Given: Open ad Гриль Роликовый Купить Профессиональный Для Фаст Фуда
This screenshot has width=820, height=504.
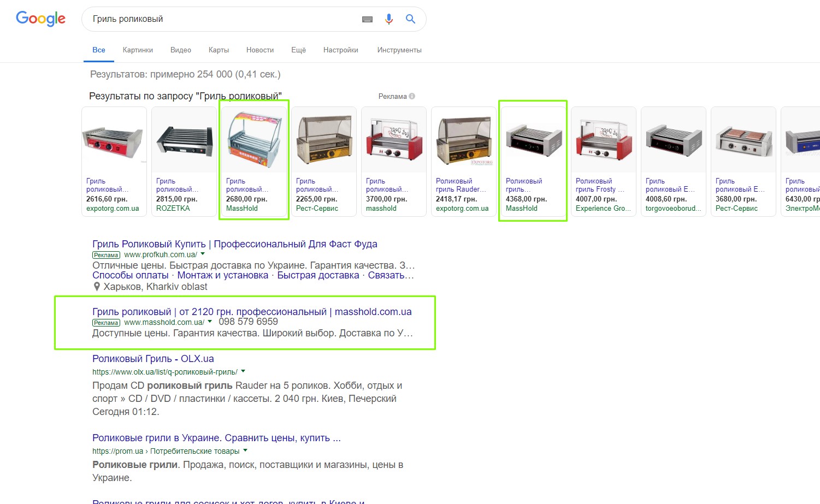Looking at the screenshot, I should pos(235,244).
